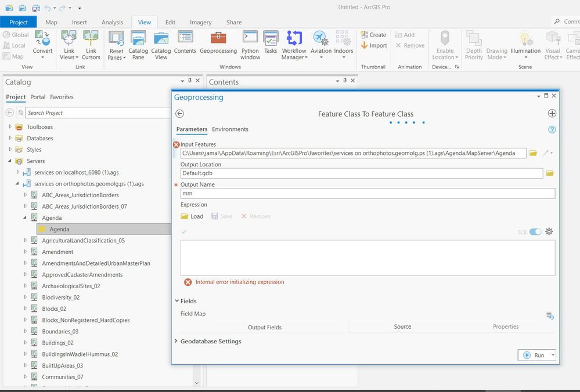580x392 pixels.
Task: Click the Run button
Action: [x=534, y=355]
